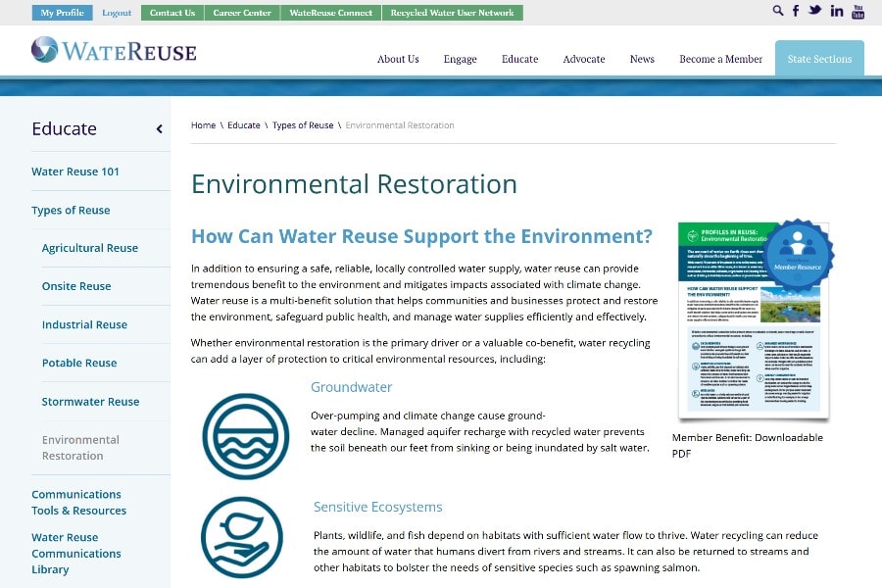Screen dimensions: 882x588
Task: Collapse the Educate sidebar arrow
Action: (x=159, y=129)
